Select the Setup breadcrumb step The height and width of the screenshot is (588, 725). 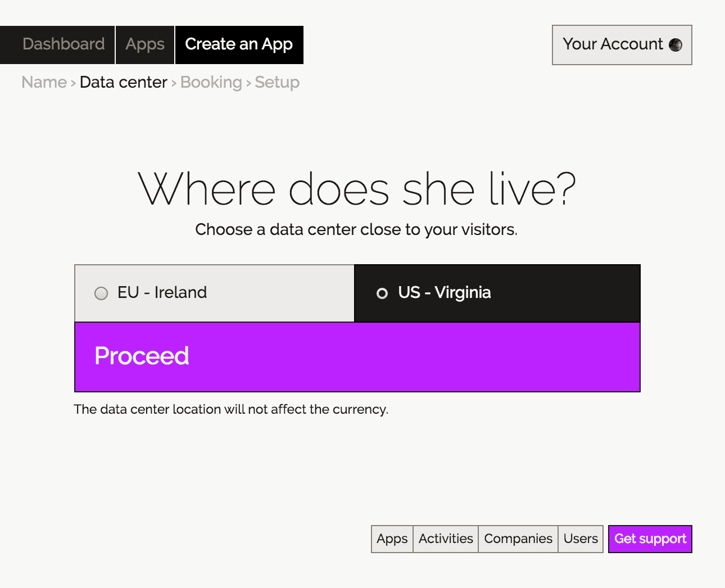[x=277, y=82]
